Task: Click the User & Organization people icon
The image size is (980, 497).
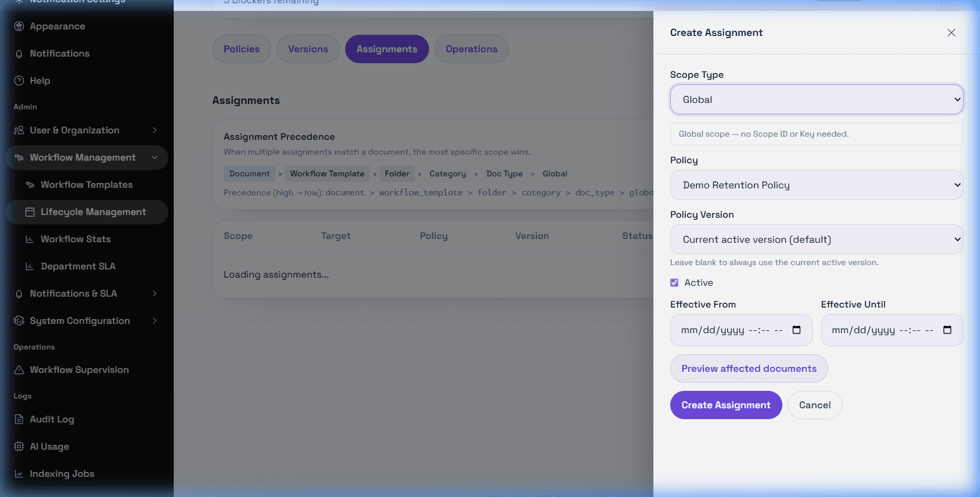Action: [x=19, y=130]
